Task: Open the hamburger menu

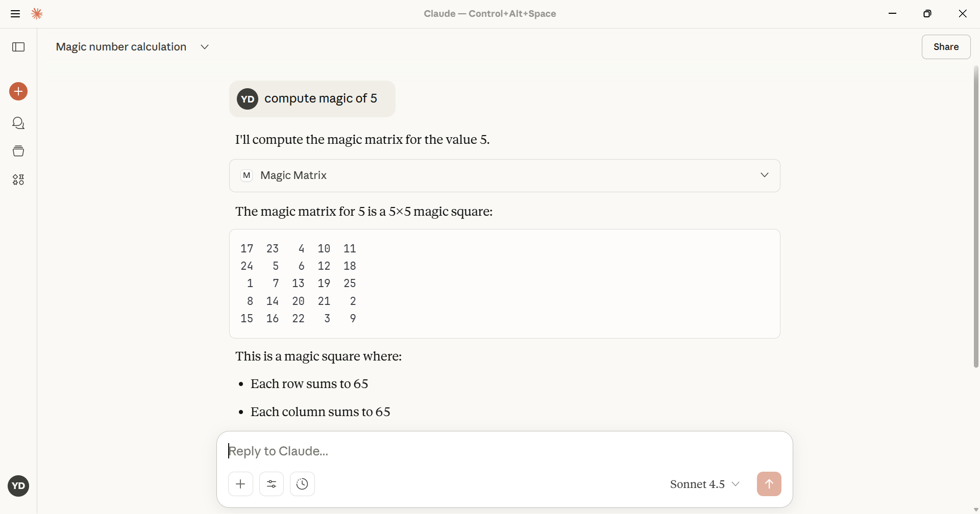Action: pyautogui.click(x=15, y=14)
